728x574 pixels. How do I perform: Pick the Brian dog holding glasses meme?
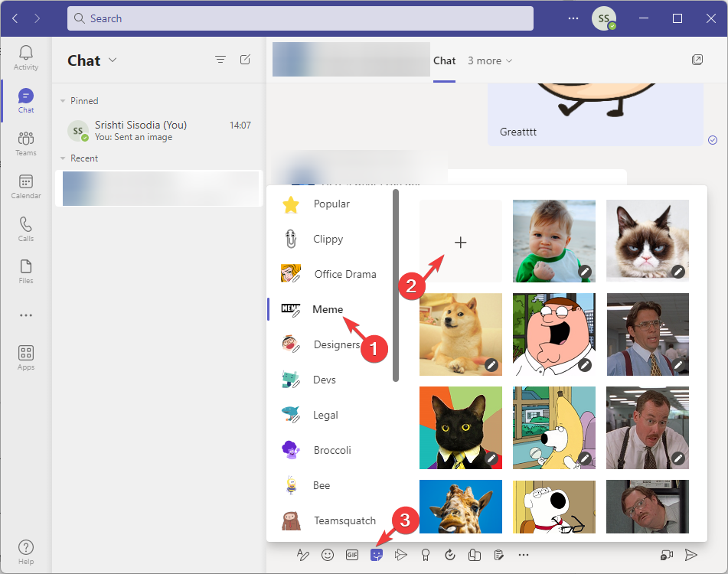[x=554, y=507]
